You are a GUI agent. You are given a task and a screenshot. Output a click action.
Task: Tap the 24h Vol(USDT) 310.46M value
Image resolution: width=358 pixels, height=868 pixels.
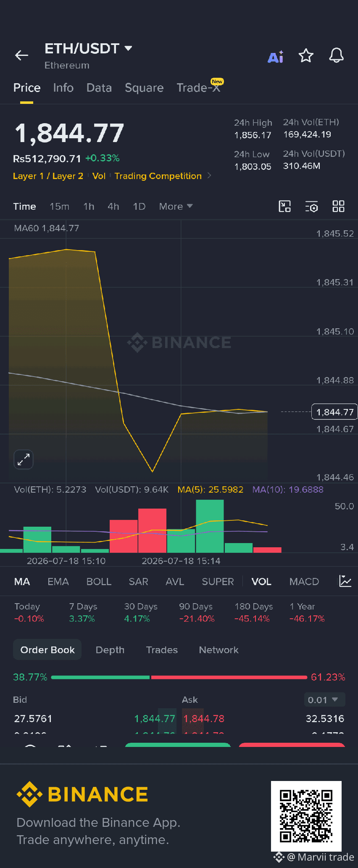pos(302,166)
